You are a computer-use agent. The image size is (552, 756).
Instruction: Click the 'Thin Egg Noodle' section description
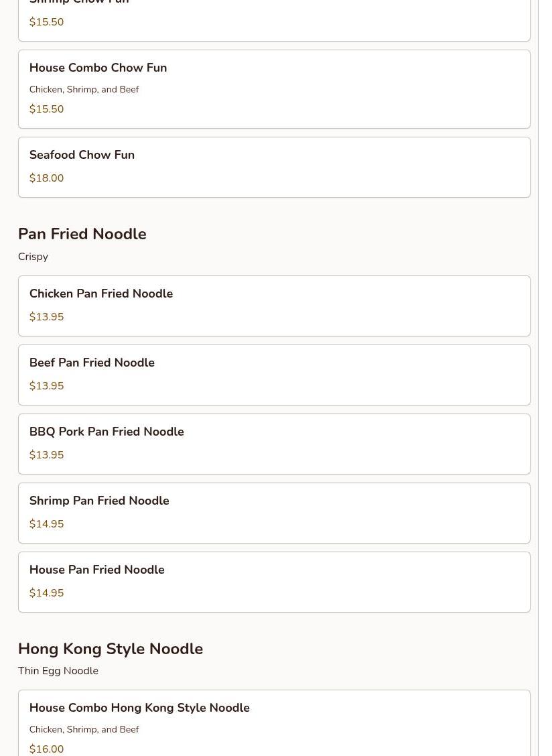tap(58, 671)
